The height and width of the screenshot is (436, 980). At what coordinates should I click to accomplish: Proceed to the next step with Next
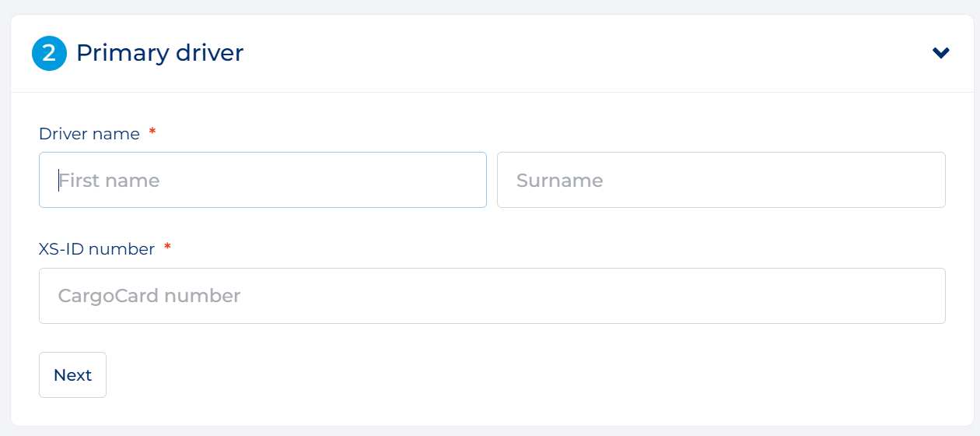tap(72, 374)
